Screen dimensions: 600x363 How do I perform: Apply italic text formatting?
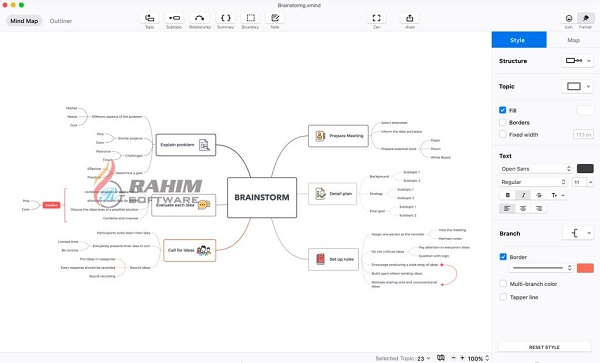pyautogui.click(x=523, y=195)
